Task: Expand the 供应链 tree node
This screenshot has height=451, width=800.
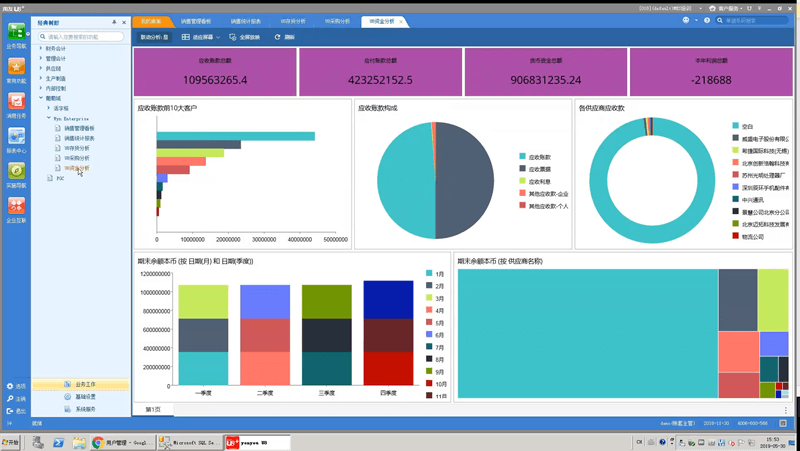Action: click(x=41, y=68)
